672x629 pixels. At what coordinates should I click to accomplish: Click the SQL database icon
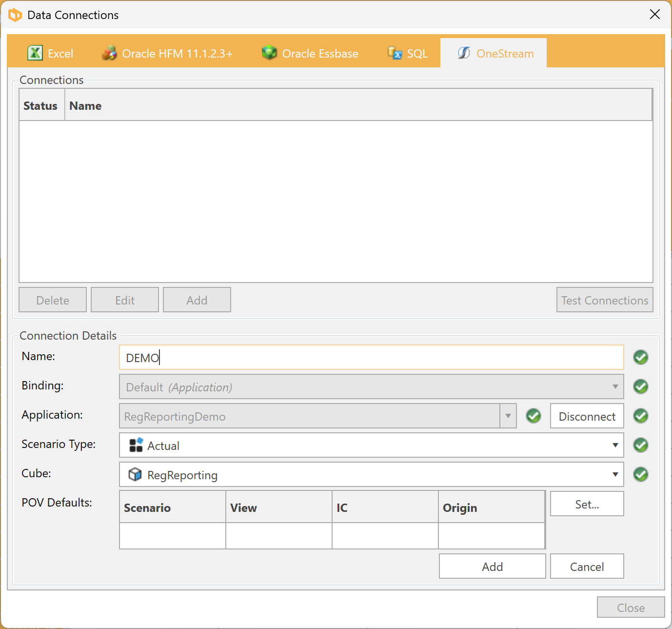395,52
